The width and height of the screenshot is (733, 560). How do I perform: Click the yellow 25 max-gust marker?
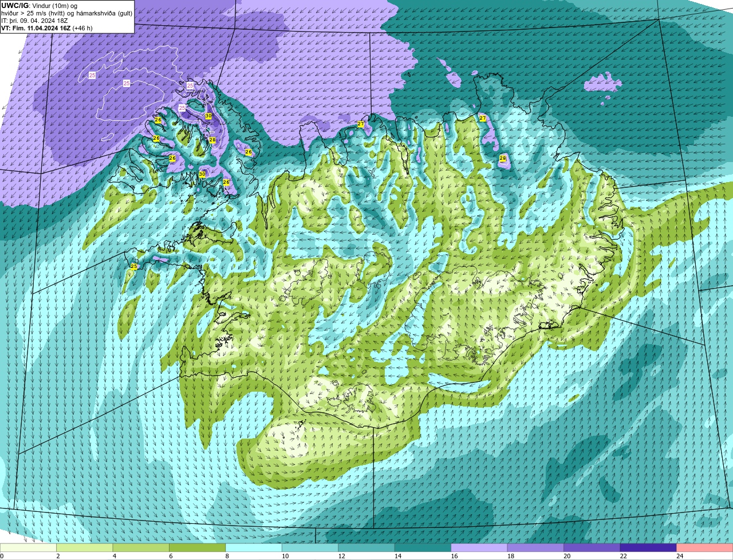(x=134, y=267)
